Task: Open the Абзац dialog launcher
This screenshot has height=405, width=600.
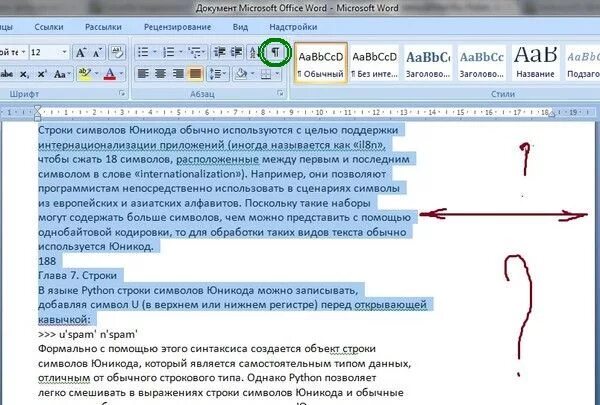Action: [280, 93]
